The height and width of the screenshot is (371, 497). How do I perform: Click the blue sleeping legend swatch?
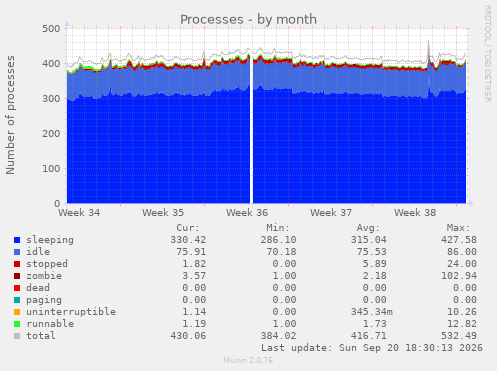click(17, 240)
